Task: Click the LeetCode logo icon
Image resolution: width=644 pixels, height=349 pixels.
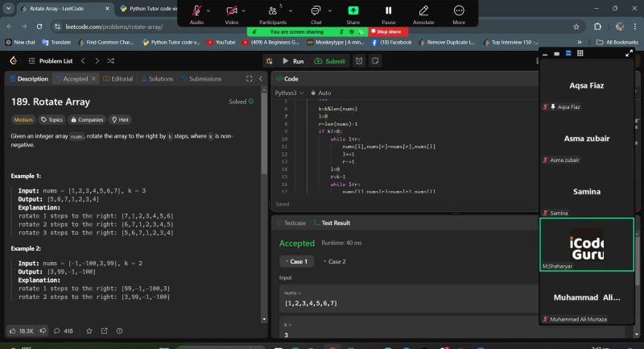Action: (14, 60)
